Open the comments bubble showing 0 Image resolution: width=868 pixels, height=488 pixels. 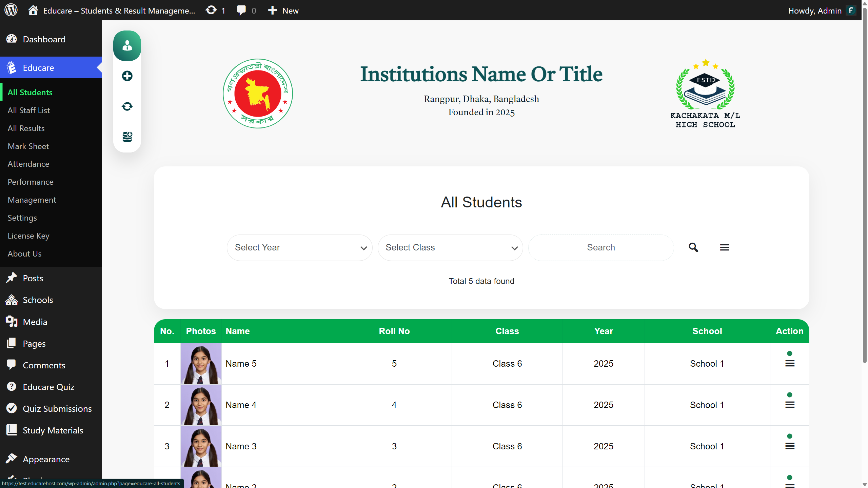click(x=241, y=10)
